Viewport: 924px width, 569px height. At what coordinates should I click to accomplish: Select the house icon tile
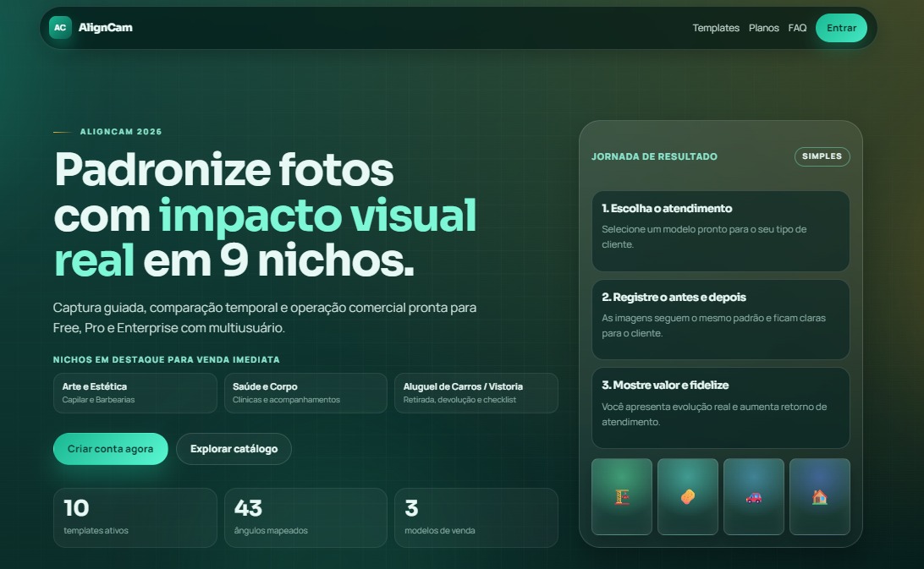tap(819, 496)
